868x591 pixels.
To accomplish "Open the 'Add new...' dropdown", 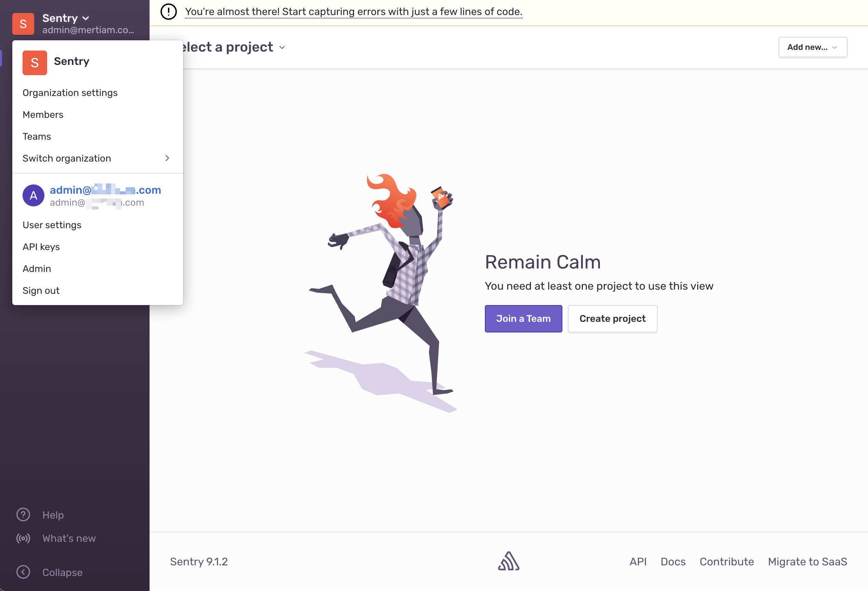I will pyautogui.click(x=813, y=47).
